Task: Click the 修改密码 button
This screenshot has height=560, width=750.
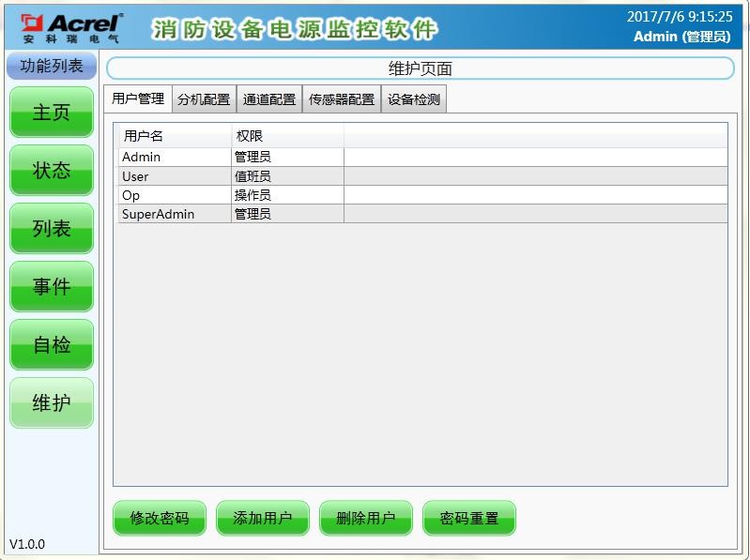Action: pyautogui.click(x=160, y=518)
